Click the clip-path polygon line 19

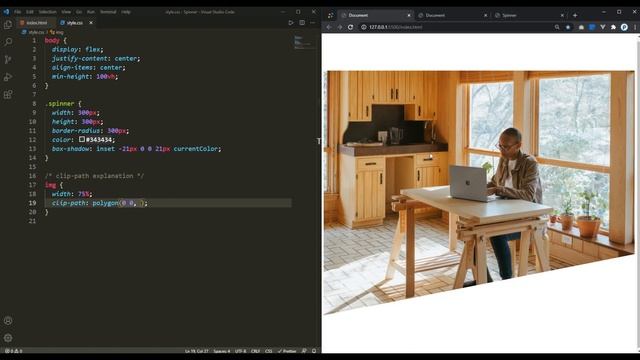(100, 203)
